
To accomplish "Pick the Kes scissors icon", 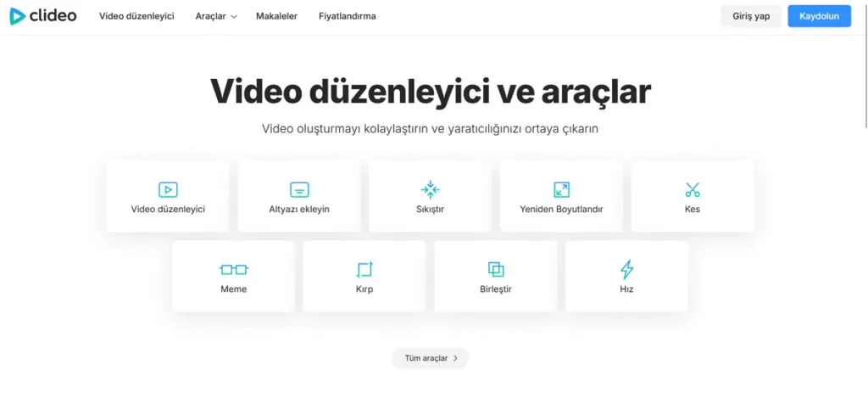I will (693, 190).
